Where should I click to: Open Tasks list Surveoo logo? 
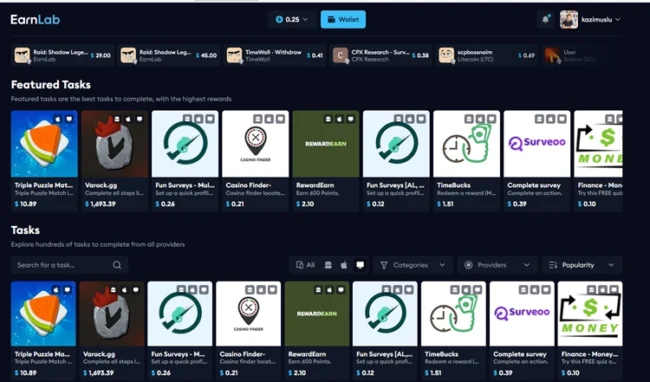point(522,314)
